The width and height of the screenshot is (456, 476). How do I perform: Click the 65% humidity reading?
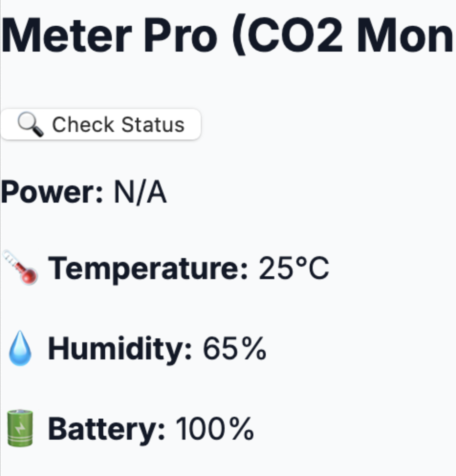(234, 349)
